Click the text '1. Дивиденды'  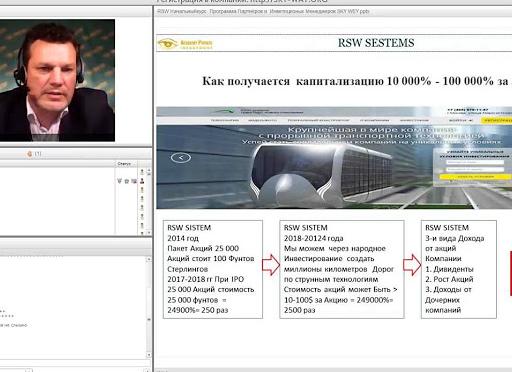click(449, 269)
